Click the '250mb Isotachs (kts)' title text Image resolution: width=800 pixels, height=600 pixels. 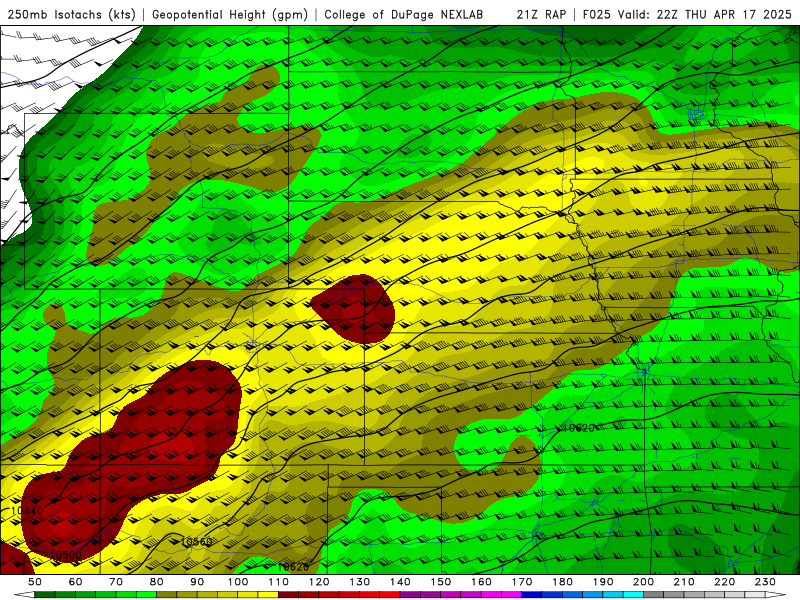point(71,15)
